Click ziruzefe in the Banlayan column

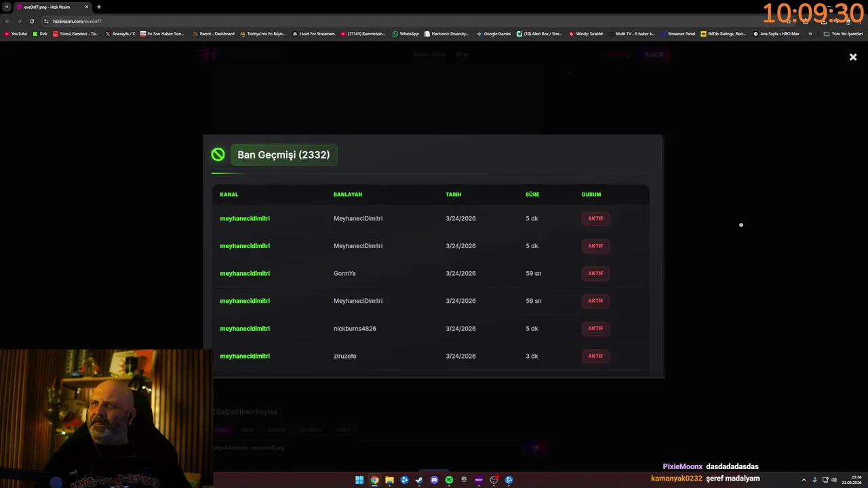pos(344,356)
